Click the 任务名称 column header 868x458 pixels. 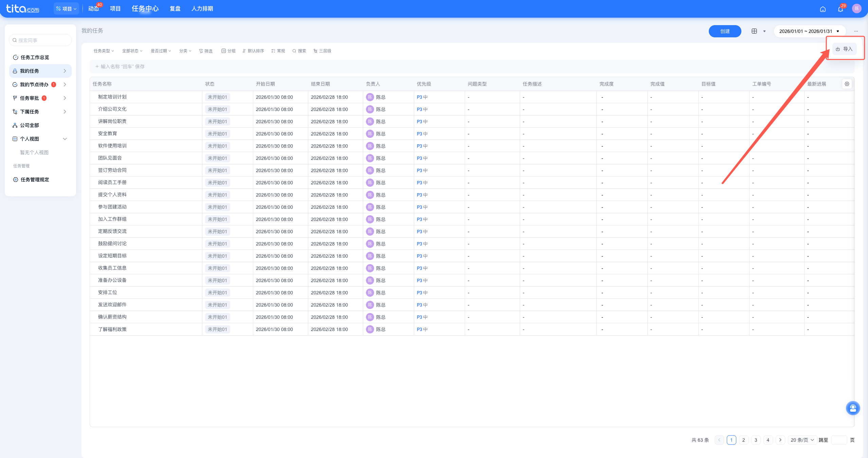102,84
